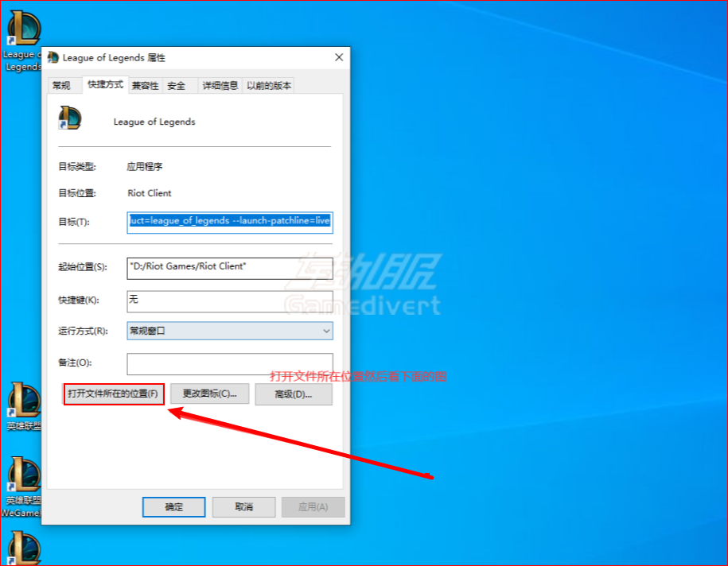Open the 兼容性 tab
Screen dimensions: 728x566
point(146,85)
